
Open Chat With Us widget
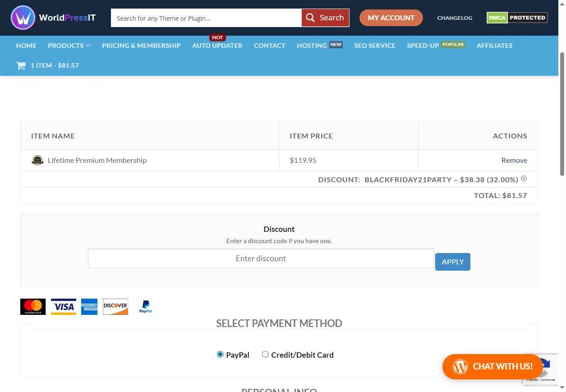(492, 366)
